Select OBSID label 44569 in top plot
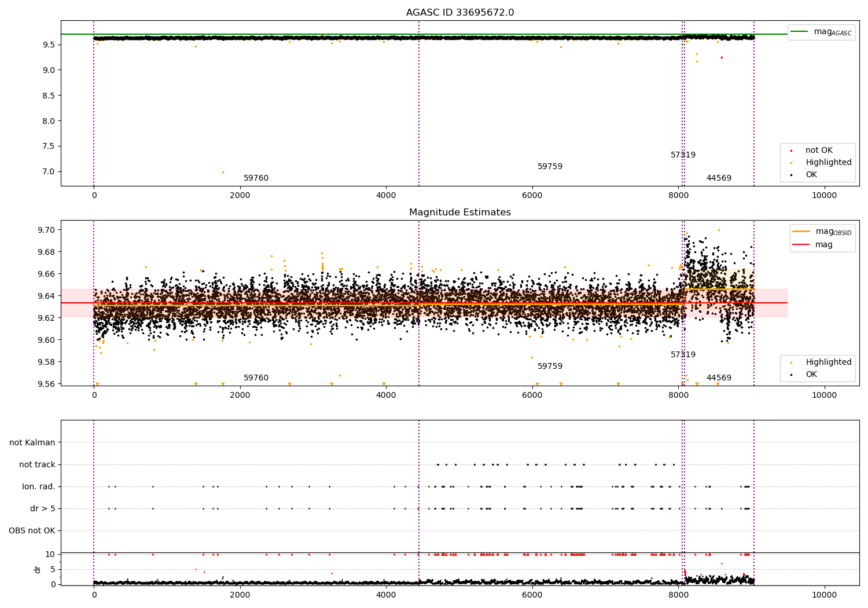This screenshot has width=868, height=608. click(719, 178)
